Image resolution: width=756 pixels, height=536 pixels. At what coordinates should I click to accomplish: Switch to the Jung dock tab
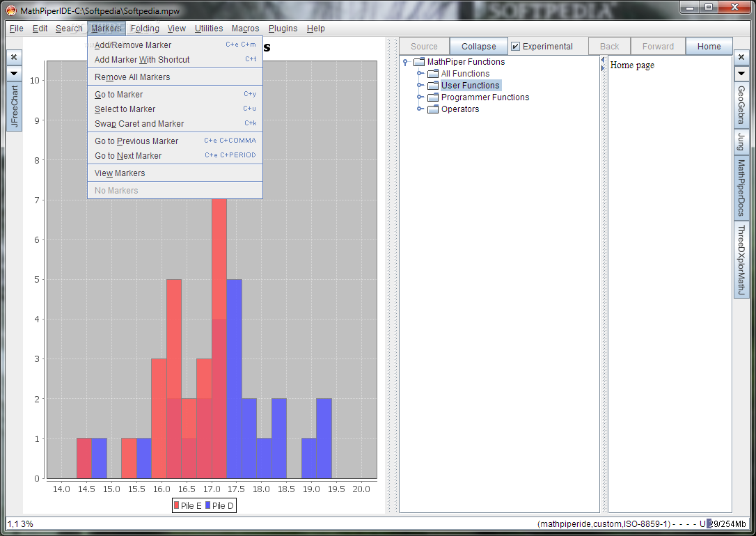coord(741,142)
